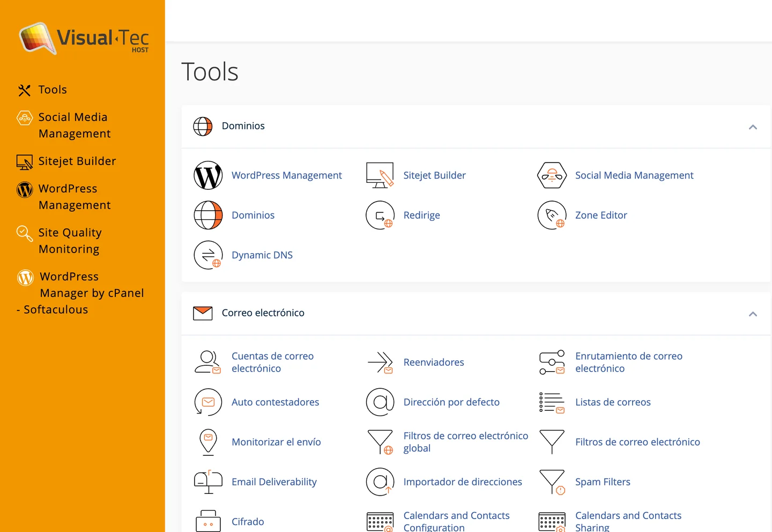772x532 pixels.
Task: Click the Dominios section header title
Action: tap(243, 126)
